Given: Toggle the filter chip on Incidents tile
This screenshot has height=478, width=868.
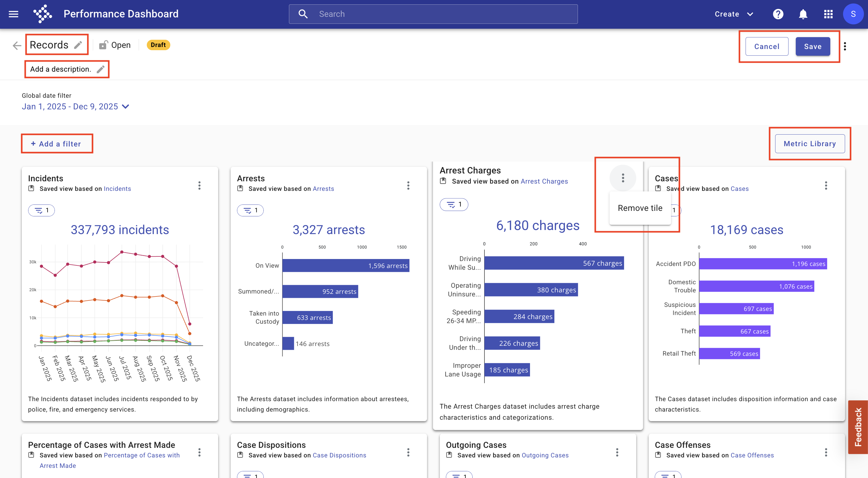Looking at the screenshot, I should 41,210.
